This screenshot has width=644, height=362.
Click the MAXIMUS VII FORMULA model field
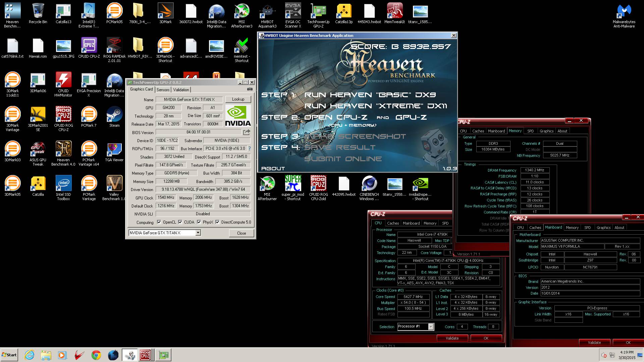(x=572, y=246)
